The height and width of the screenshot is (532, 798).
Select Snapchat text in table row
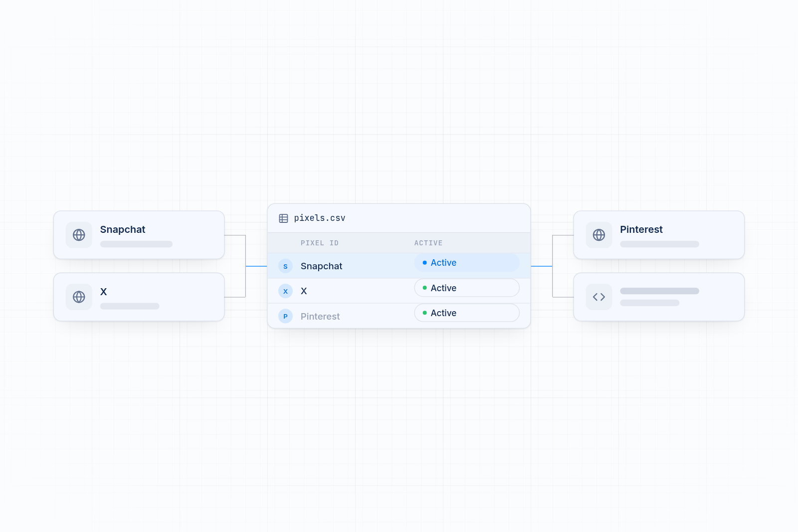[321, 266]
